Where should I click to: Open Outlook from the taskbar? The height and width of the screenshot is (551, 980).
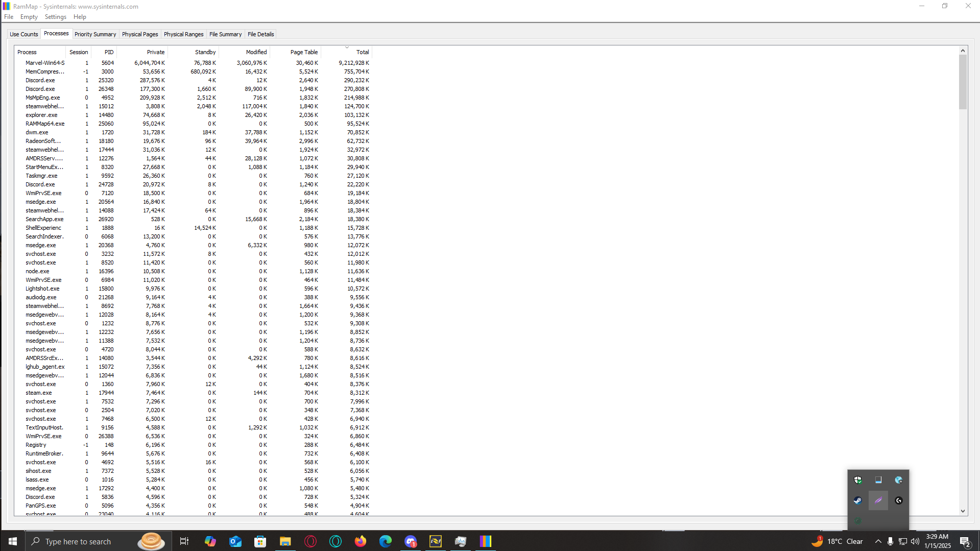coord(235,541)
